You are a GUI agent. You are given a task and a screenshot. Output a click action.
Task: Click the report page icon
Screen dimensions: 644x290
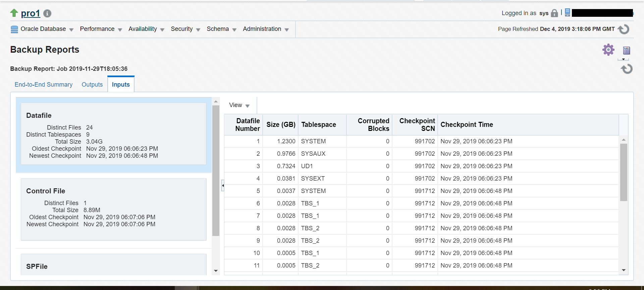pyautogui.click(x=626, y=50)
